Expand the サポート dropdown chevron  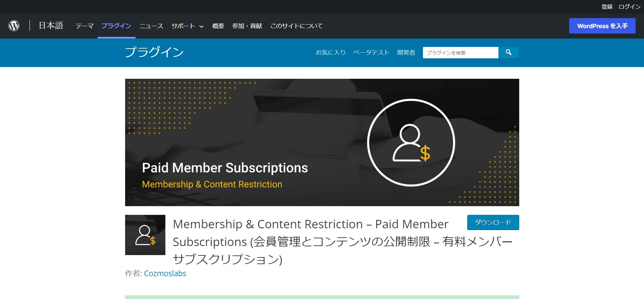pyautogui.click(x=202, y=26)
